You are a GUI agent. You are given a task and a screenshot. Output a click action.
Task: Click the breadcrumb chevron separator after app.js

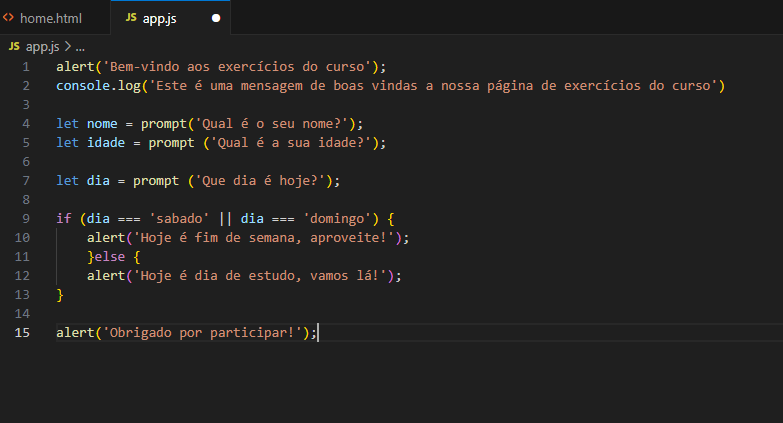[68, 47]
